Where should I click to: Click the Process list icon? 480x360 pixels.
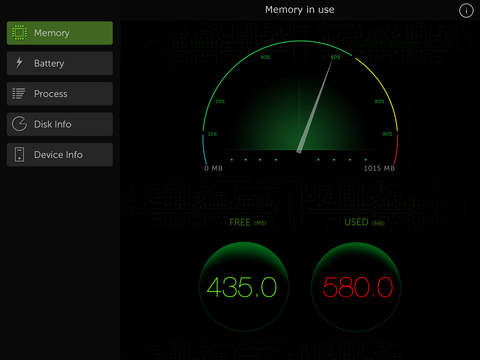[19, 94]
